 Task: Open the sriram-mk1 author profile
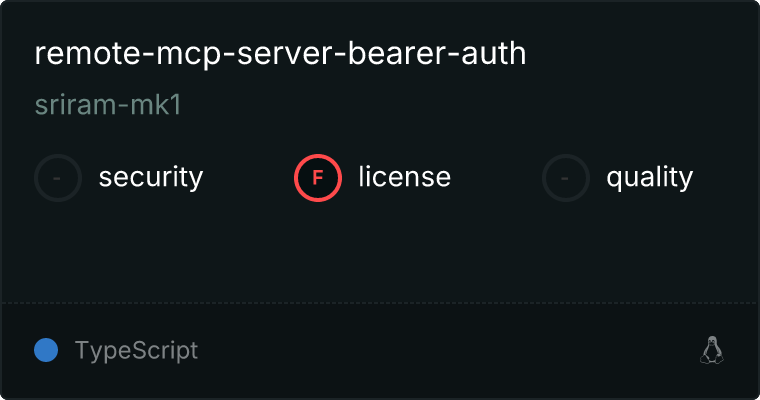click(x=108, y=104)
